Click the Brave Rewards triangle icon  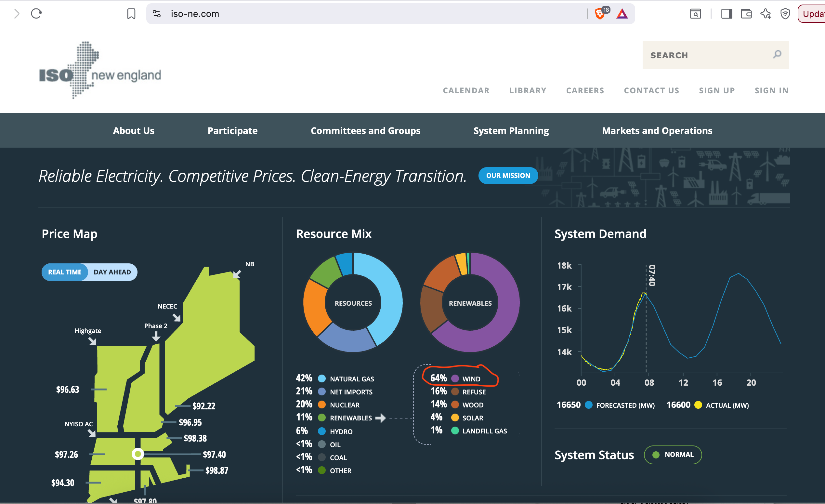pyautogui.click(x=622, y=14)
